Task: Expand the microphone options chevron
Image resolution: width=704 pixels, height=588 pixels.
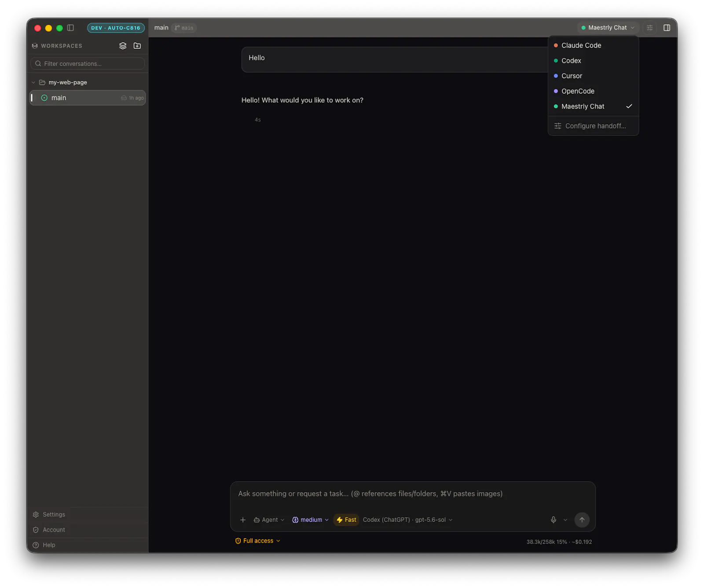Action: tap(565, 520)
